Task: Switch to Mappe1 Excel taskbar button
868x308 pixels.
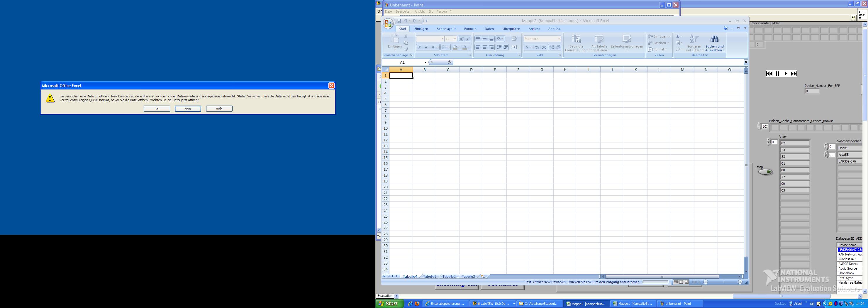Action: tap(633, 304)
